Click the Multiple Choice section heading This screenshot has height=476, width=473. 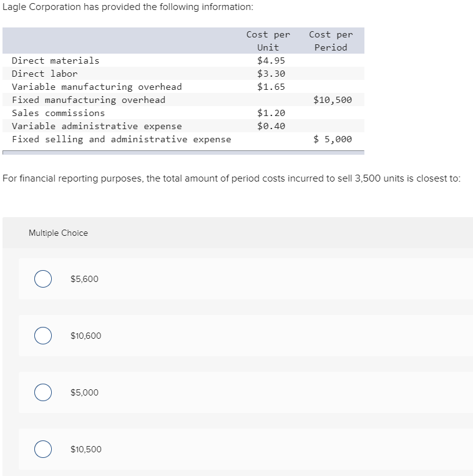[58, 233]
